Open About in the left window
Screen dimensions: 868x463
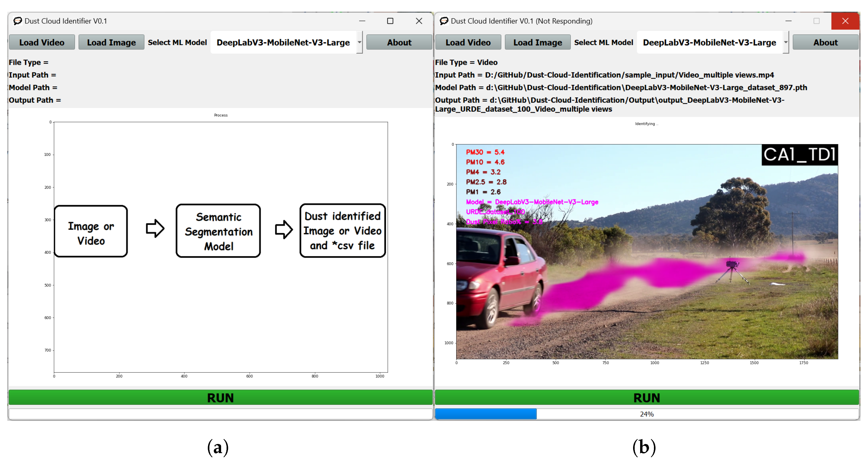399,42
